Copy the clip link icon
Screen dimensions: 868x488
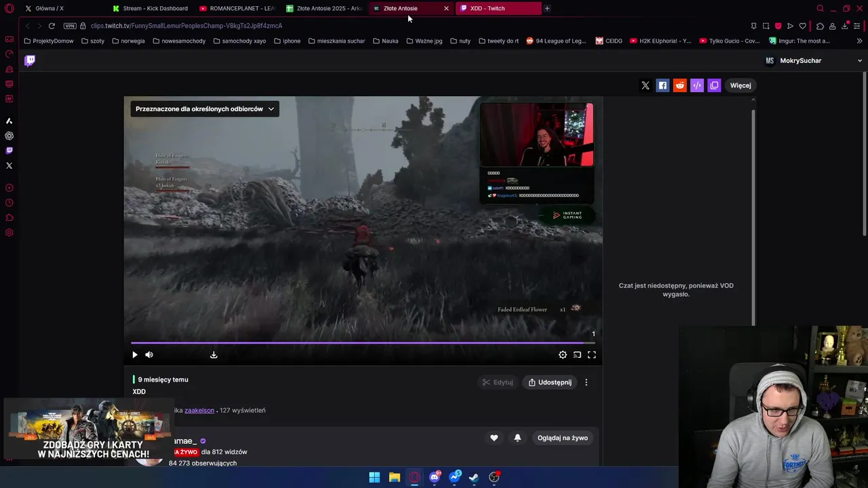pyautogui.click(x=714, y=85)
